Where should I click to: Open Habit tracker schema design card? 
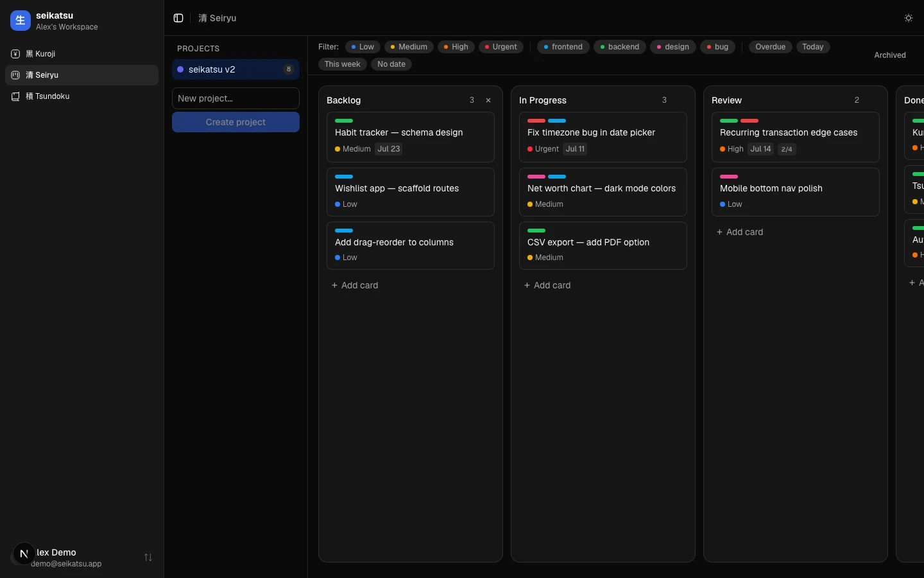point(411,137)
